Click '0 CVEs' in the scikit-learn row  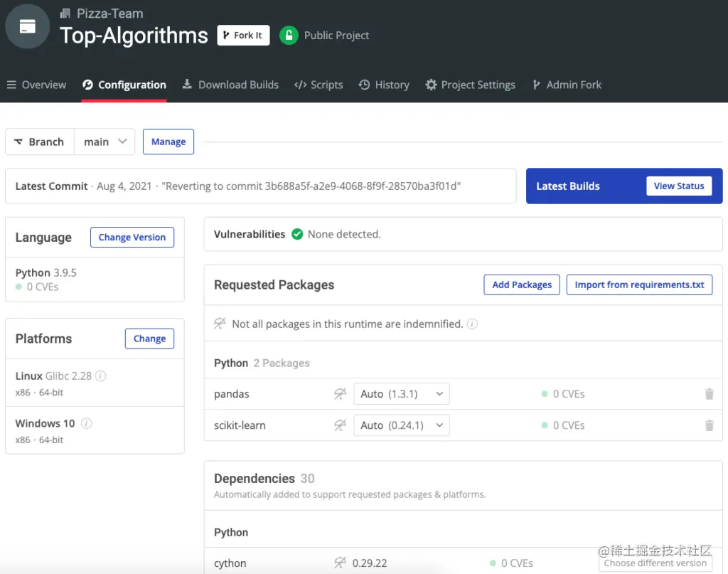pos(569,425)
